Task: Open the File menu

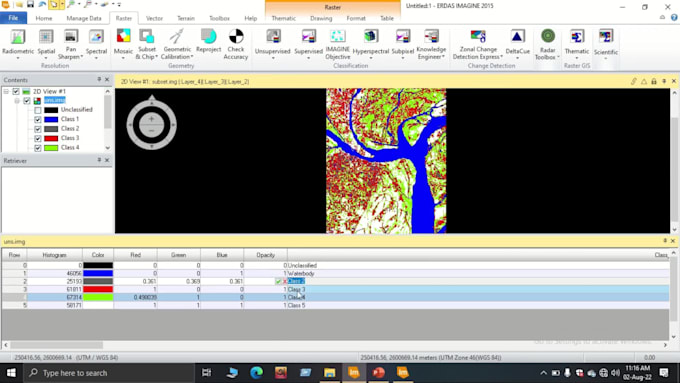Action: click(x=13, y=18)
